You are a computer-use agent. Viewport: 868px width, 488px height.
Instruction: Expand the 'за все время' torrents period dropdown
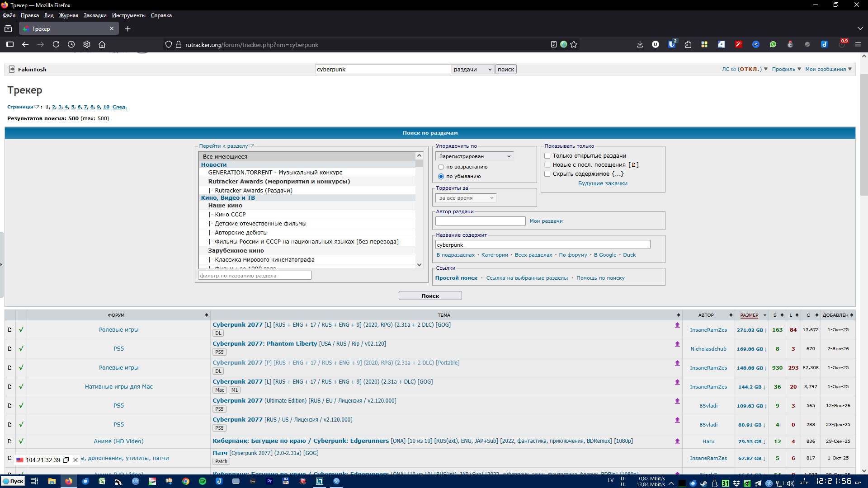point(466,198)
